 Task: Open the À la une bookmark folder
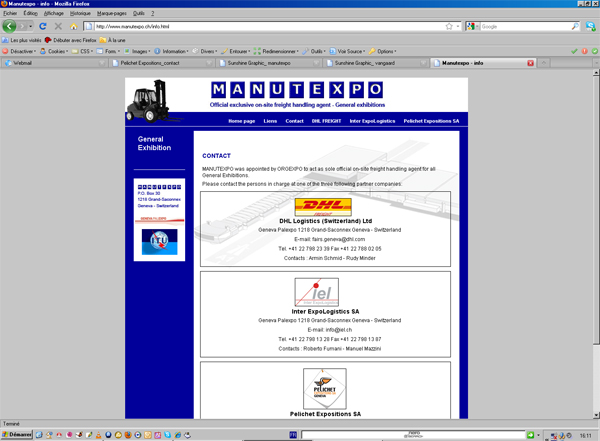pos(112,40)
